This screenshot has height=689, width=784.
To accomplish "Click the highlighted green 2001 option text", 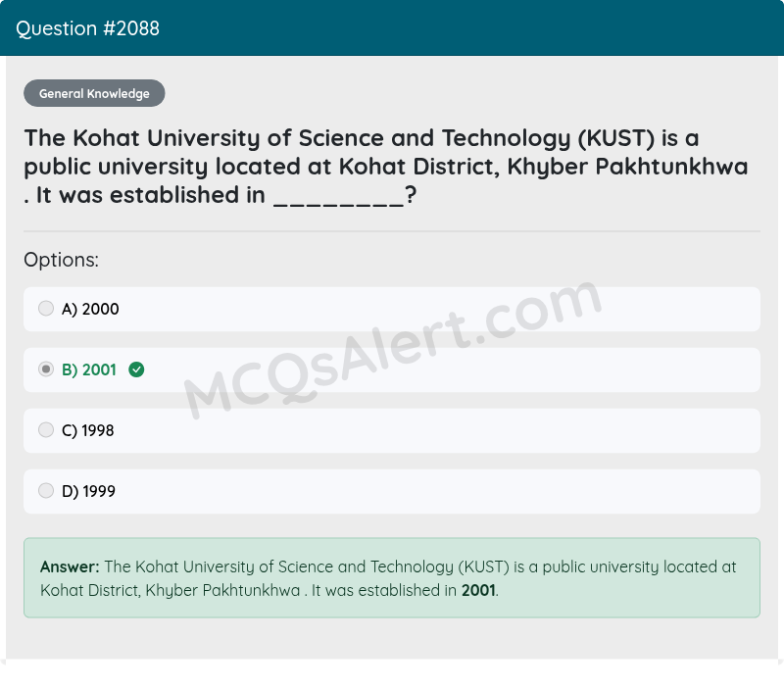I will (89, 369).
